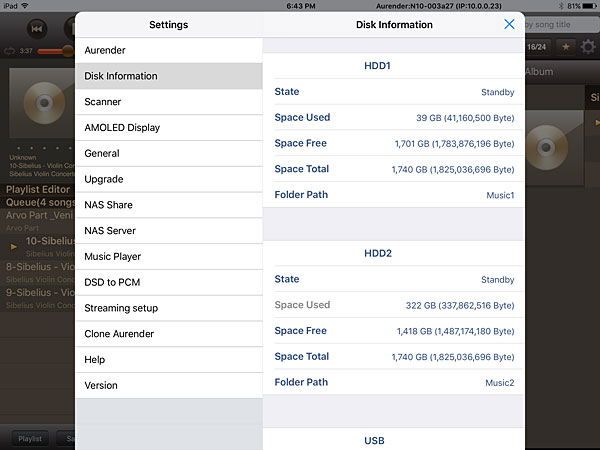Tap the battery indicator in status bar

tap(589, 6)
